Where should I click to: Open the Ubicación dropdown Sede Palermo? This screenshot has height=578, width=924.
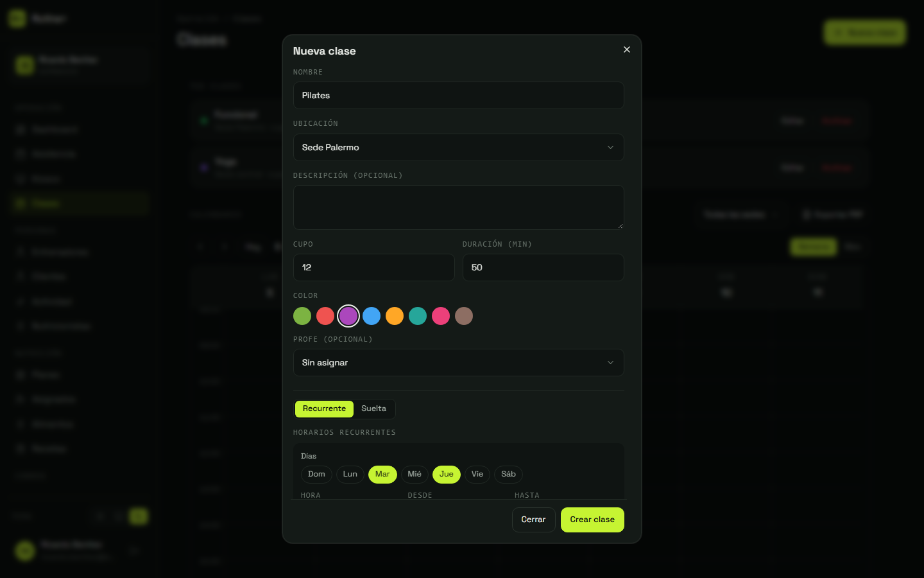click(x=459, y=148)
